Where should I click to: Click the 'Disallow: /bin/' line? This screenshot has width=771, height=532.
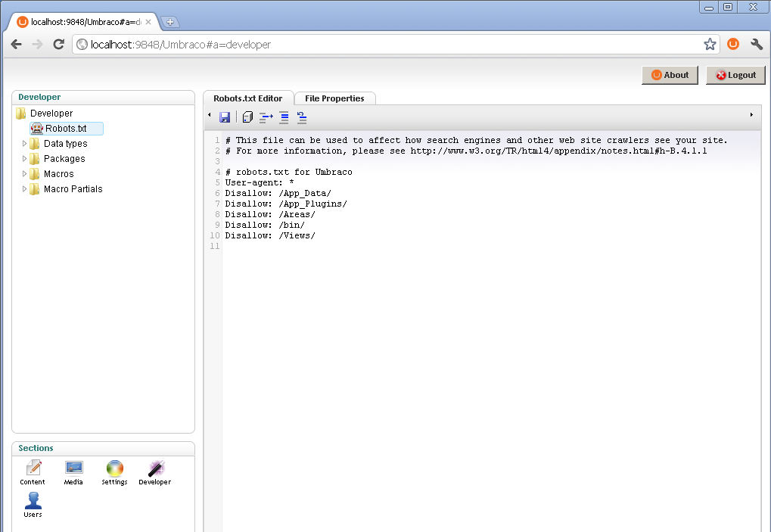(x=265, y=225)
